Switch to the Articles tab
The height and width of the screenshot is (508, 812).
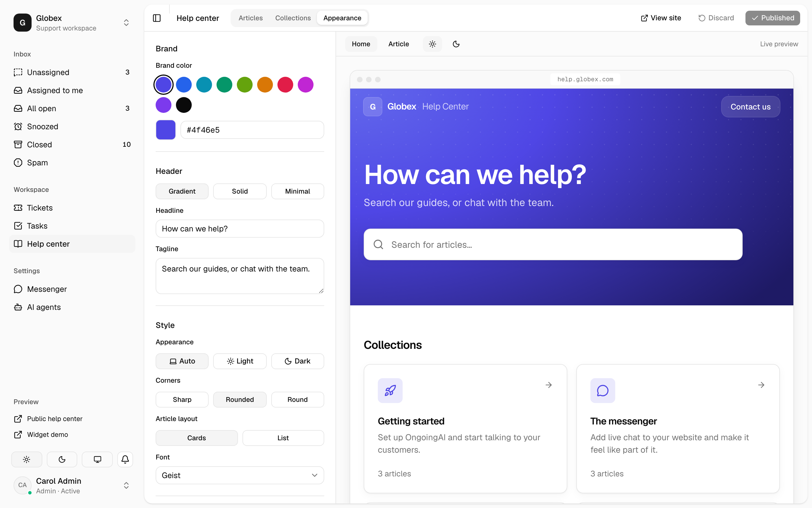point(250,18)
